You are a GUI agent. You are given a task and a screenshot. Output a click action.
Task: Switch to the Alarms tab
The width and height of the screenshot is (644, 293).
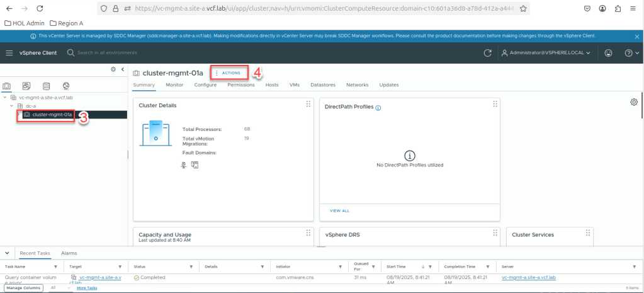[x=69, y=253]
